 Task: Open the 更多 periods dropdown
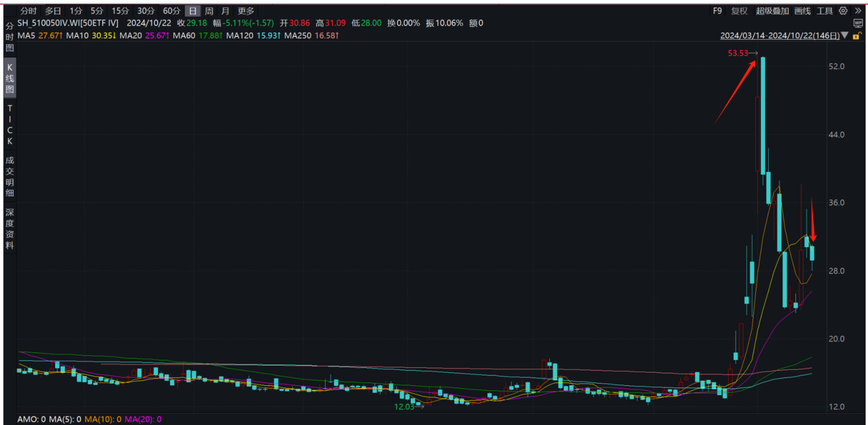pos(246,11)
